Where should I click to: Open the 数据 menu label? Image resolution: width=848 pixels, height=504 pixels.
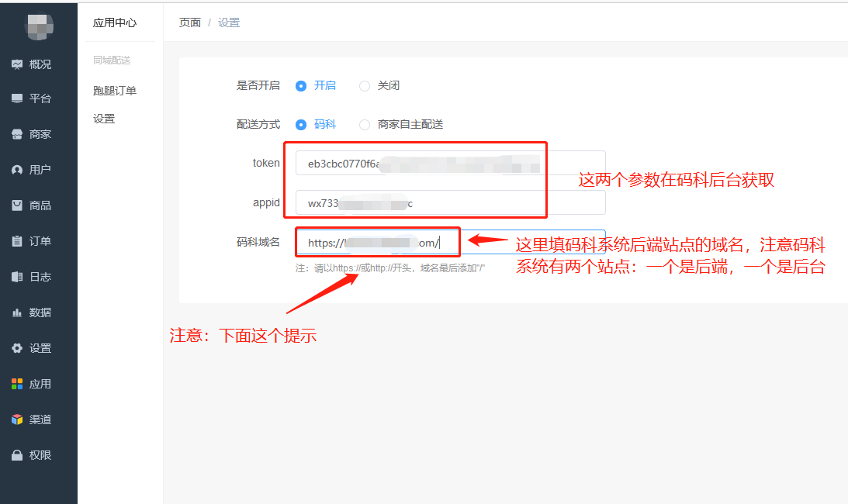[40, 312]
